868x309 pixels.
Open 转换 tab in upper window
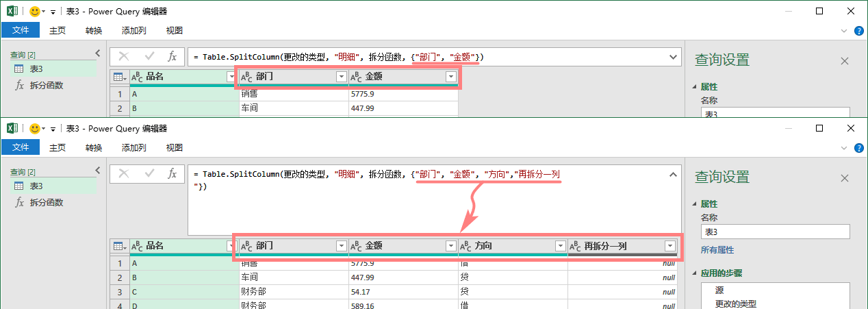[x=94, y=30]
